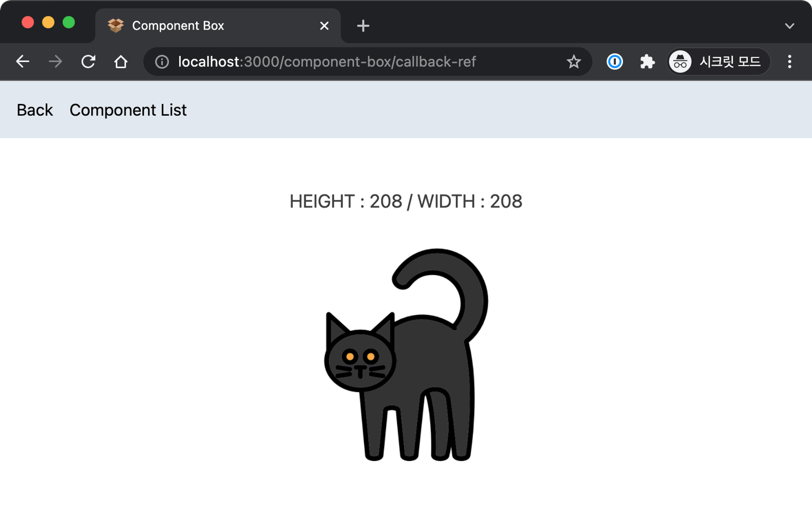
Task: Go to the browser home page
Action: [x=121, y=62]
